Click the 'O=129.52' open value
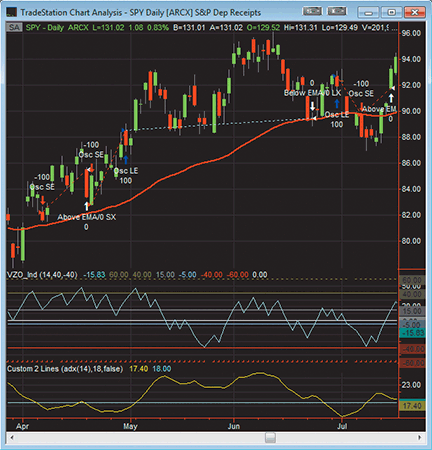 click(263, 27)
